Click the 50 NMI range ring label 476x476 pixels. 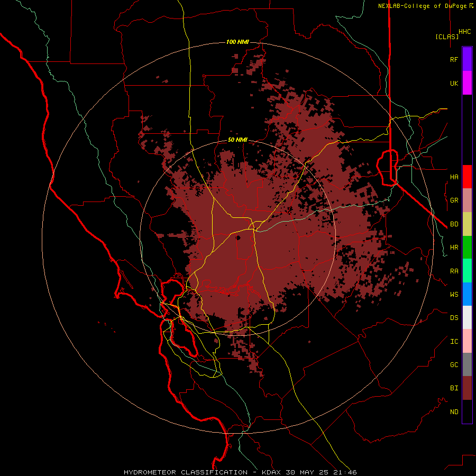[237, 140]
